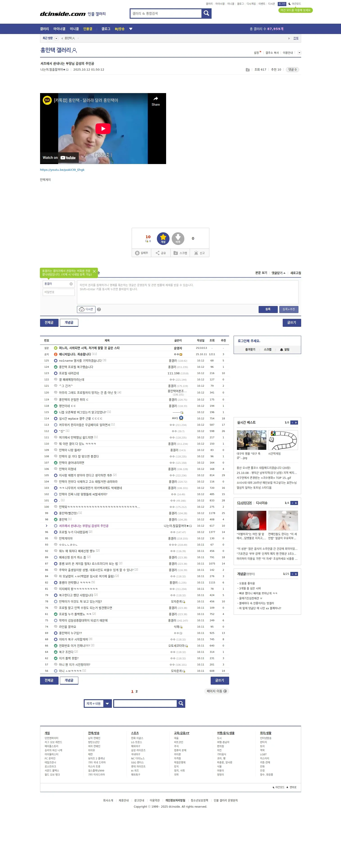Open the 시간딱게임 board game thumbnail
The image size is (341, 868).
pos(283,440)
